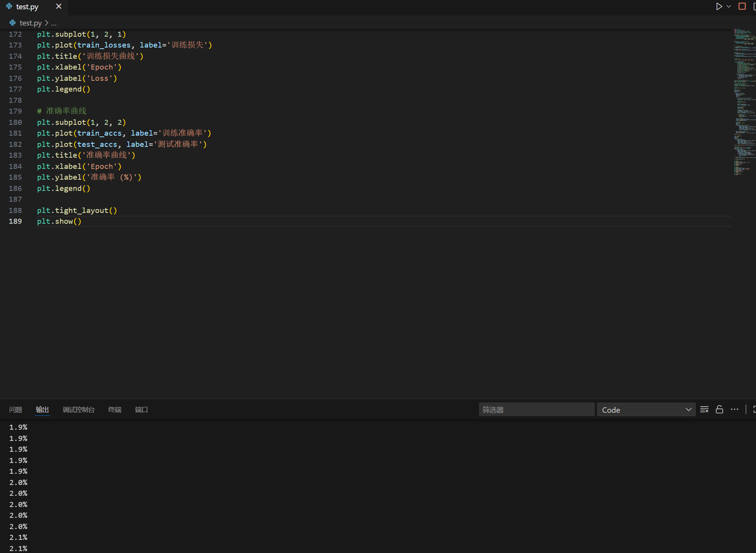Image resolution: width=756 pixels, height=553 pixels.
Task: Click test.py in the breadcrumb path
Action: pyautogui.click(x=30, y=23)
